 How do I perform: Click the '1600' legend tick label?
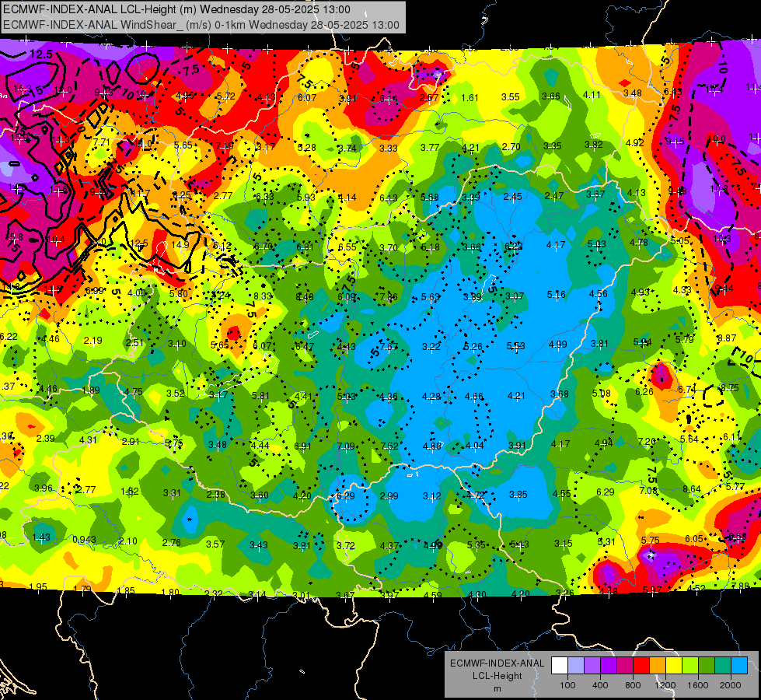[x=698, y=685]
